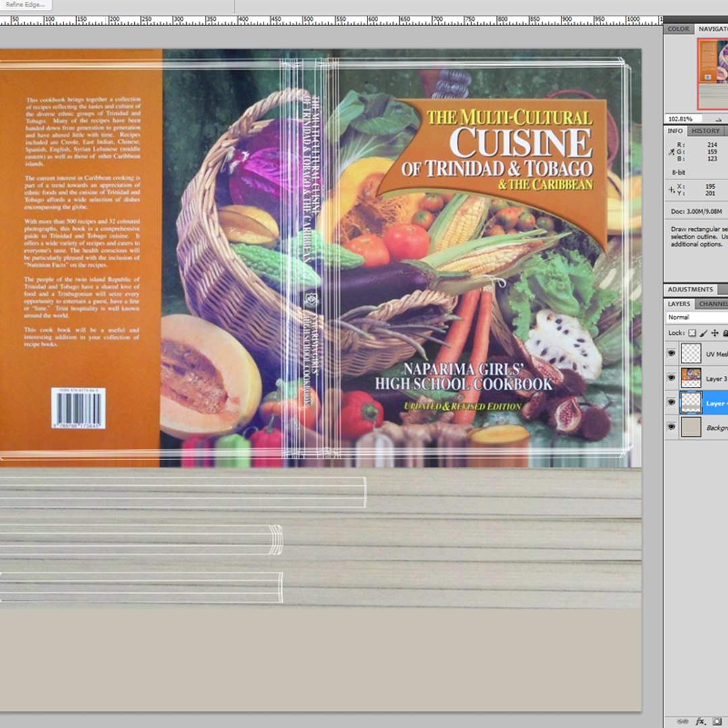Select the Layer 3 layer name
This screenshot has width=728, height=728.
point(717,379)
